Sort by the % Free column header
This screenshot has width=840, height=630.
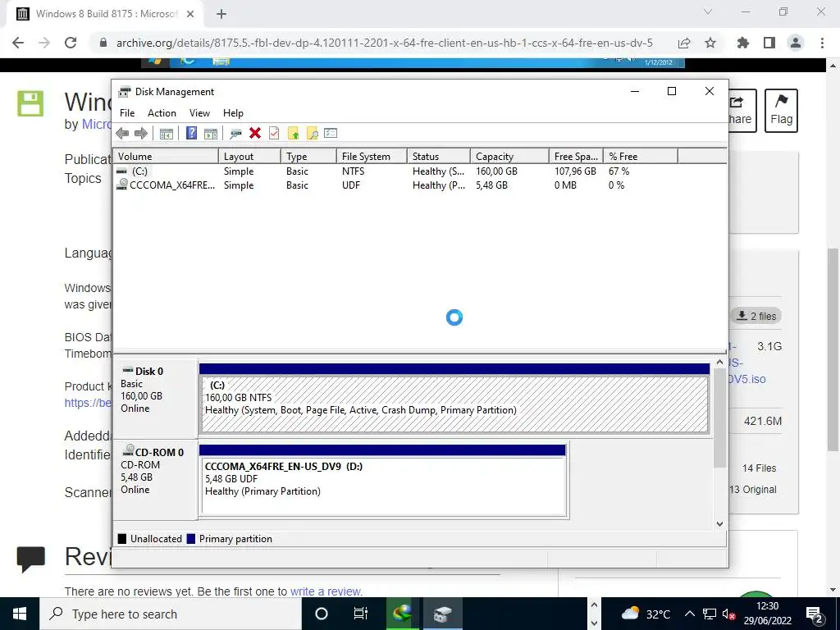[640, 157]
